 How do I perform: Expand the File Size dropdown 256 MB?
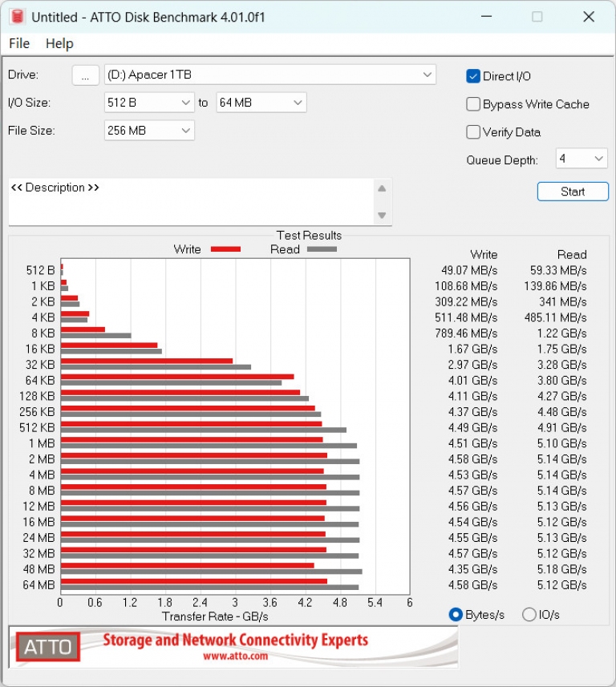click(149, 131)
